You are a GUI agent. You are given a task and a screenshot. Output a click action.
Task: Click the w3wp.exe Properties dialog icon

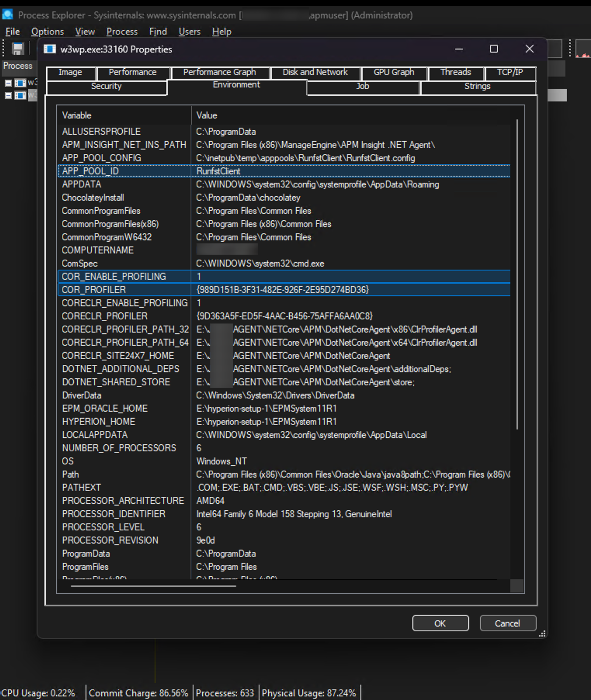[x=50, y=49]
